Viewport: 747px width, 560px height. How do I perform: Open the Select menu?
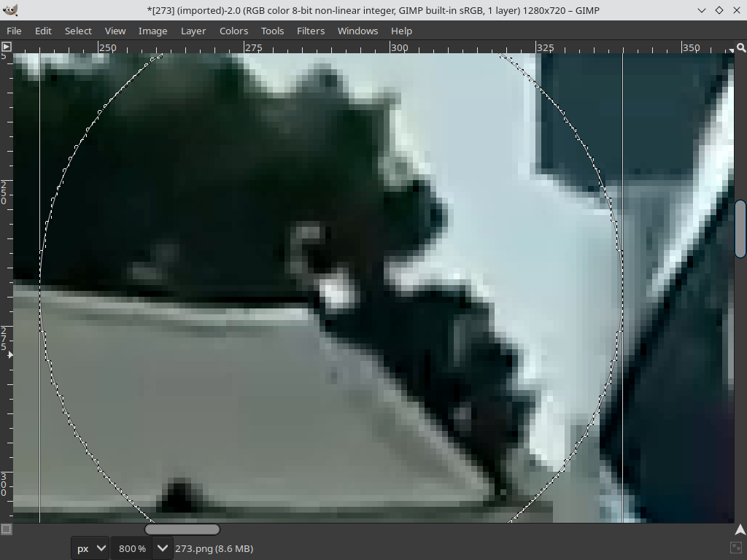coord(78,31)
